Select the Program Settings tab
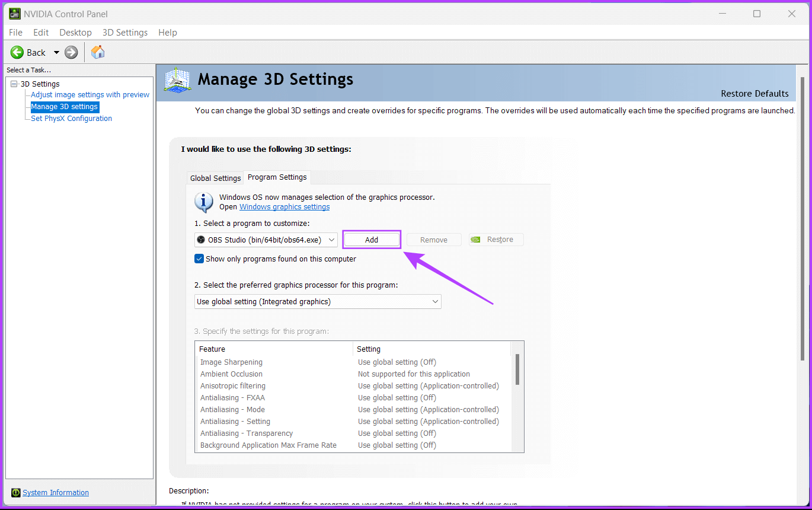 [x=277, y=177]
